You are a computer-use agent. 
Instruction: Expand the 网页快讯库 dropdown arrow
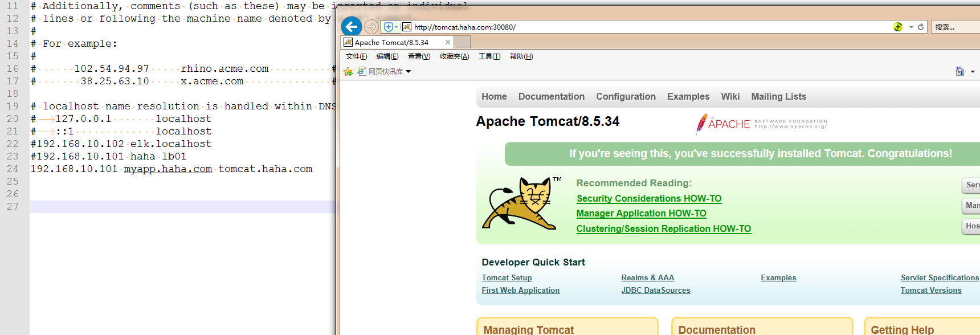tap(408, 72)
